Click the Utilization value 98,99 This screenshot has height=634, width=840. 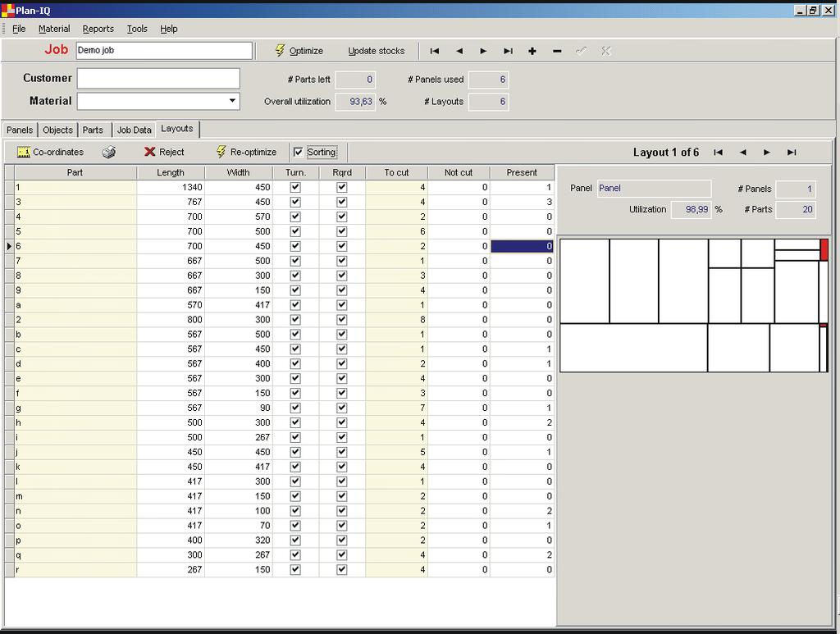point(691,209)
